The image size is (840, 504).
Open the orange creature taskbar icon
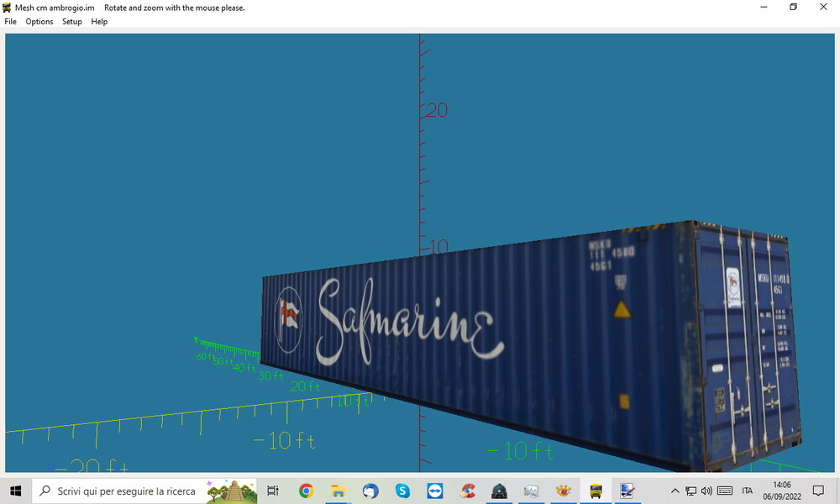point(564,491)
